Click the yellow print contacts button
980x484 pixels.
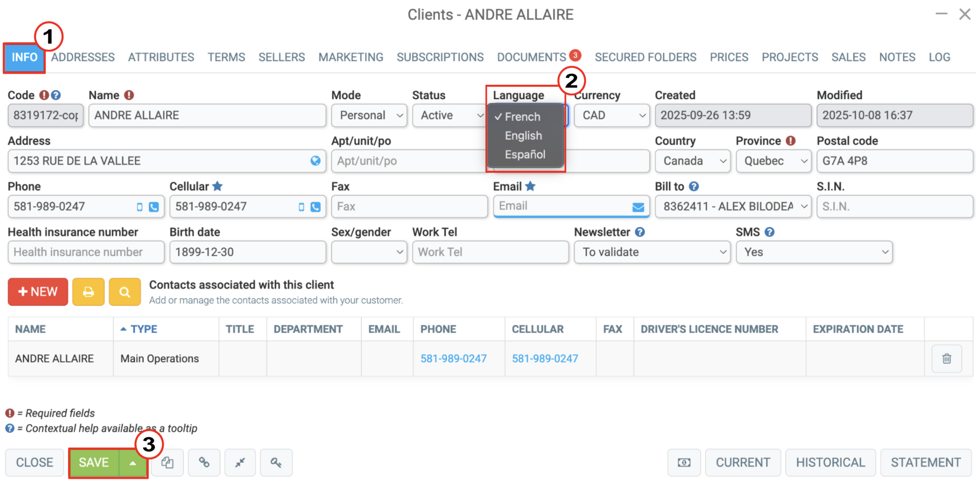(88, 292)
